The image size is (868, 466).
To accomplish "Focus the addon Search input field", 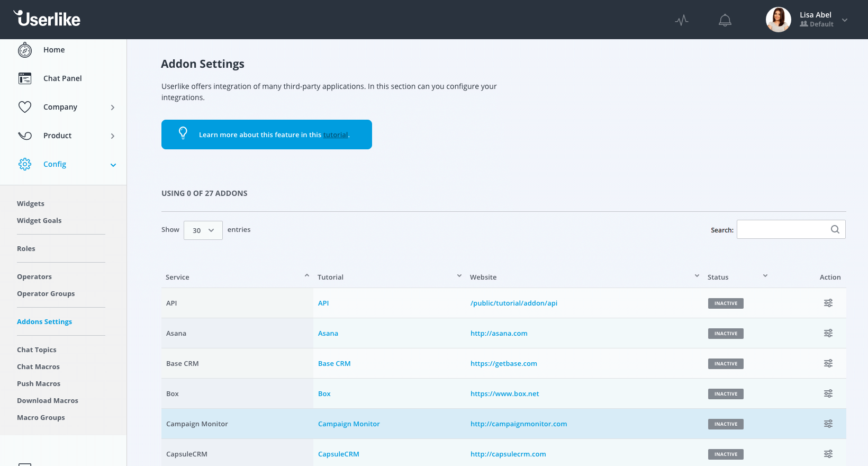I will (x=782, y=229).
